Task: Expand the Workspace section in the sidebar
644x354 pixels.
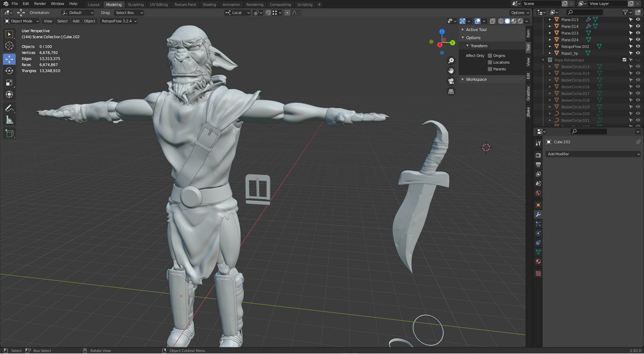Action: pos(475,79)
